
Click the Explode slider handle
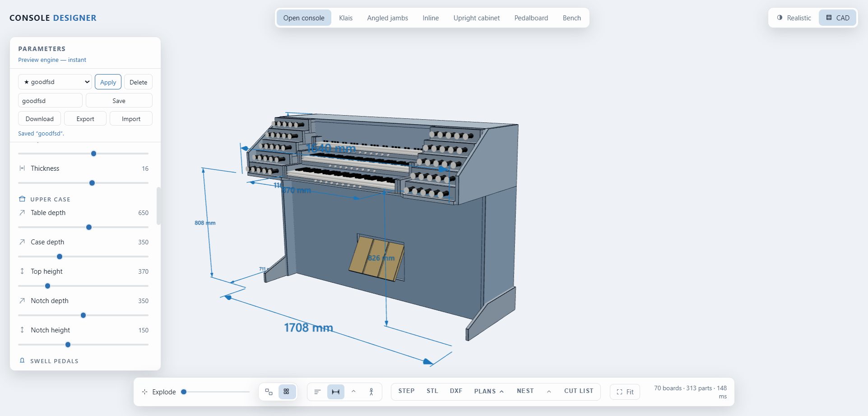(184, 392)
